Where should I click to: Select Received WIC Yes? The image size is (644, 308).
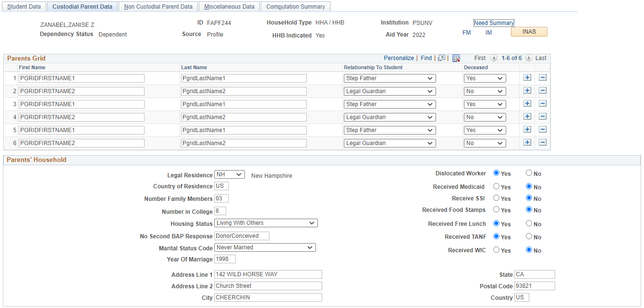point(497,250)
